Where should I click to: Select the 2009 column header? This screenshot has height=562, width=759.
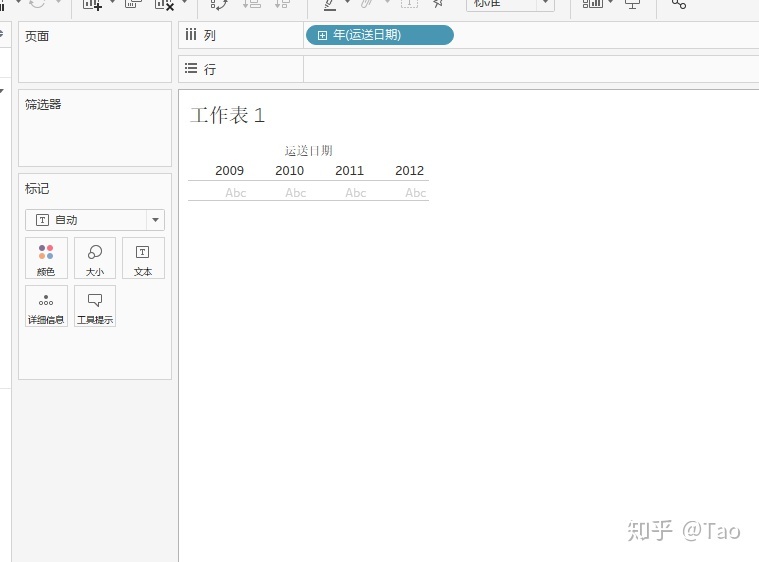[x=229, y=170]
